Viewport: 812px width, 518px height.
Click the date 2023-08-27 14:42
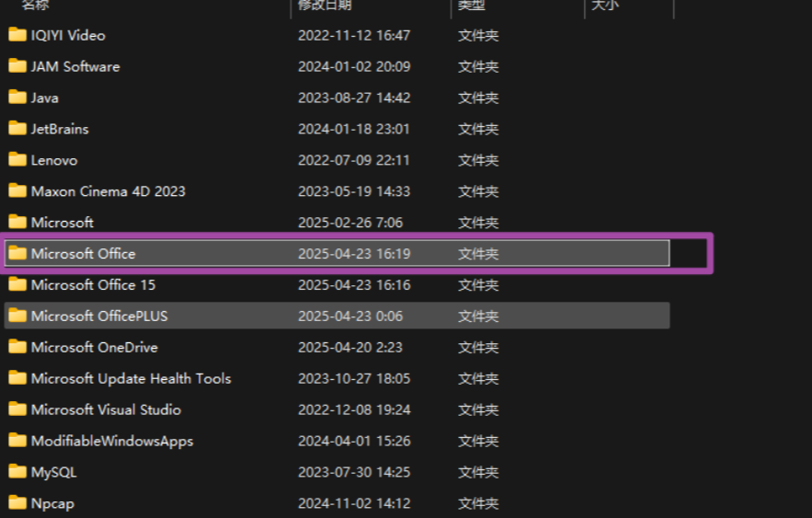(354, 98)
